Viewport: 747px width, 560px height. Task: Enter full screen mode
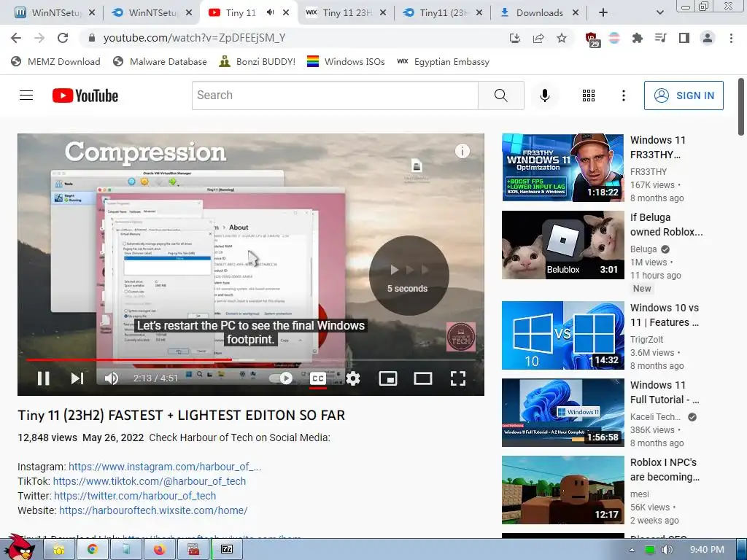[x=458, y=378]
